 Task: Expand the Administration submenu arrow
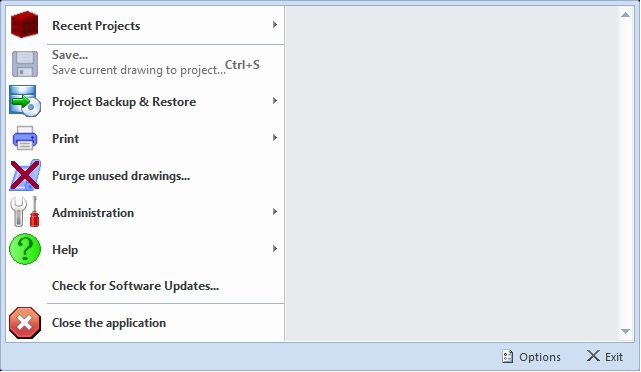(275, 212)
